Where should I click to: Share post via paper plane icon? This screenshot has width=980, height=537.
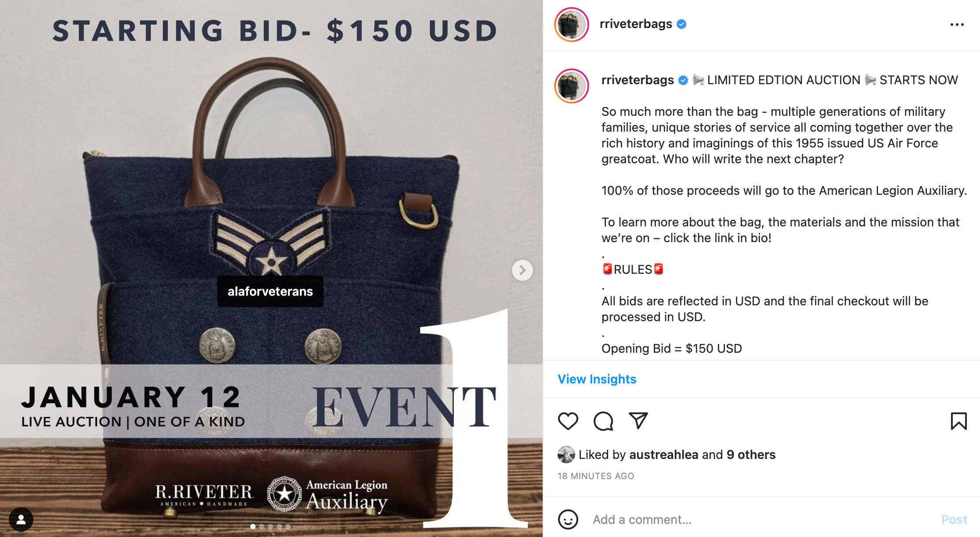click(x=638, y=420)
